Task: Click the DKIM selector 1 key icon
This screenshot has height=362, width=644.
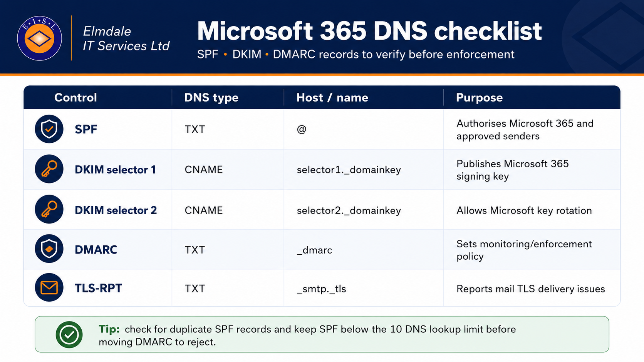Action: [49, 169]
